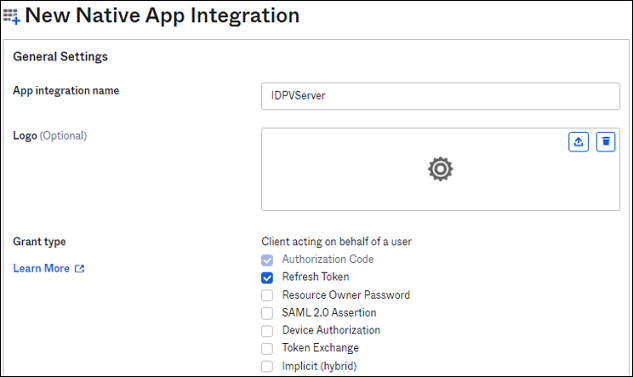633x377 pixels.
Task: Enable the Implicit (hybrid) checkbox
Action: pyautogui.click(x=267, y=366)
